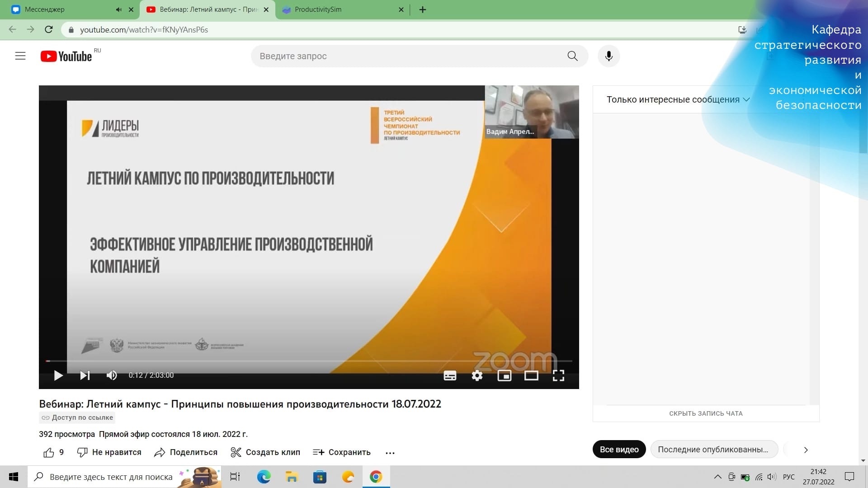Viewport: 868px width, 488px height.
Task: Show hidden system tray icons
Action: point(717,477)
